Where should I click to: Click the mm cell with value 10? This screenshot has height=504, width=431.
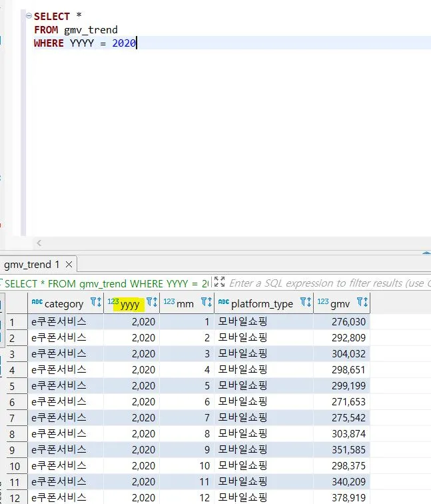187,466
